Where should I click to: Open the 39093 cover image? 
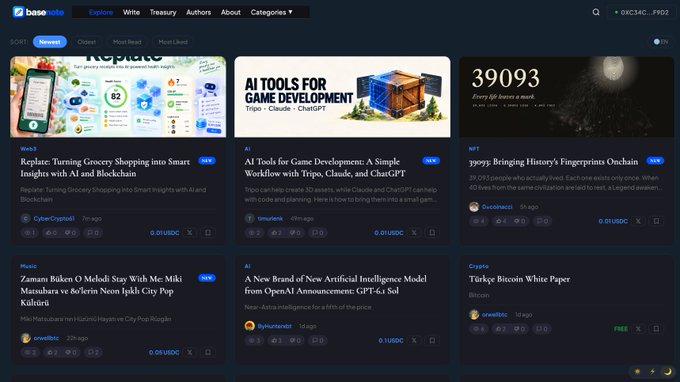566,97
